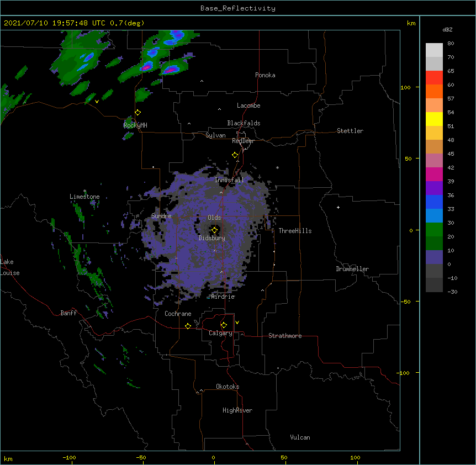The image size is (476, 465).
Task: Click the Vulcan label
Action: pos(300,437)
